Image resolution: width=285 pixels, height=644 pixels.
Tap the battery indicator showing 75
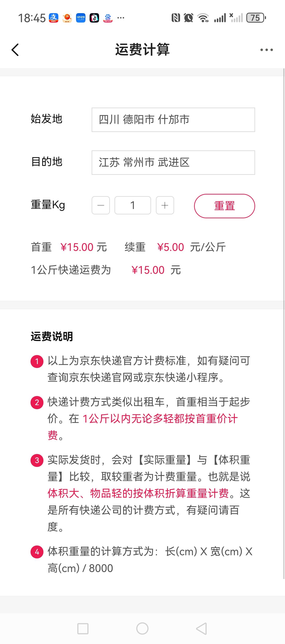click(x=256, y=18)
